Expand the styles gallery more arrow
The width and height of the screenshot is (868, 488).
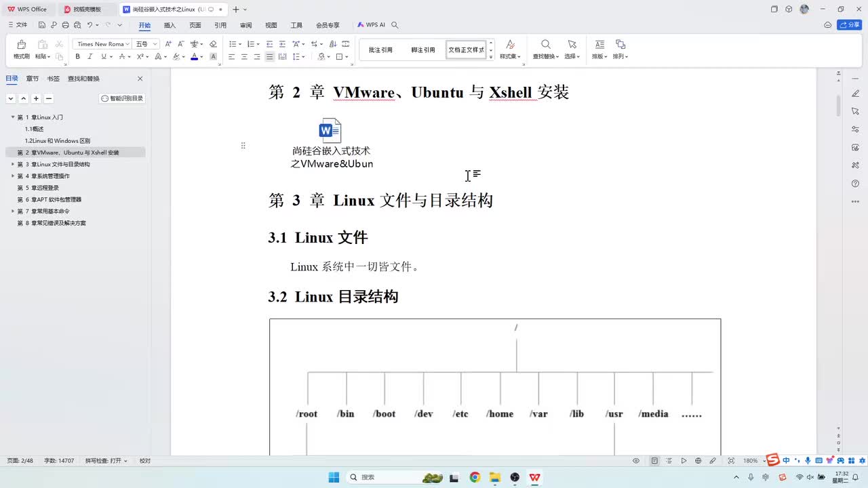491,58
